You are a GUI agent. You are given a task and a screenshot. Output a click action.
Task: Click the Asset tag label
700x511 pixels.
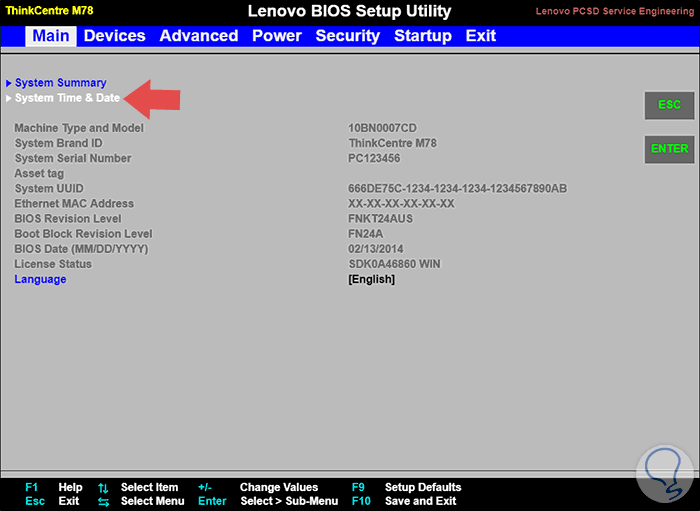[x=39, y=173]
